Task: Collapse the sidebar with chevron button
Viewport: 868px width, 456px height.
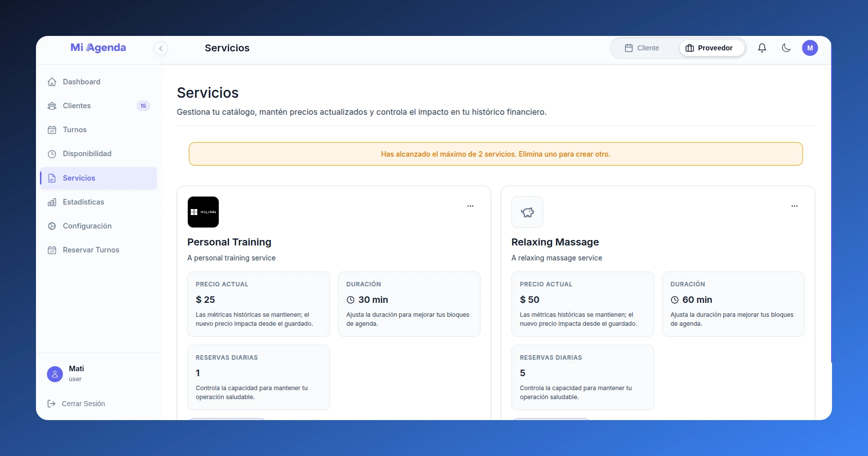Action: (x=161, y=48)
